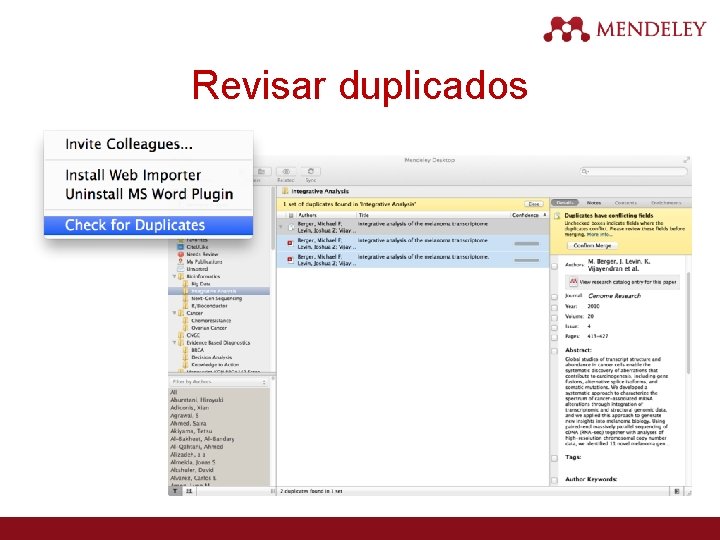Viewport: 720px width, 540px height.
Task: Click the folder toolbar icon left of Related
Action: click(261, 171)
